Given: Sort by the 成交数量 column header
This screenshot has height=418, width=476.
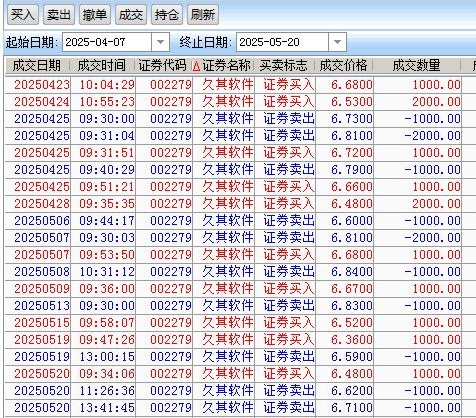Looking at the screenshot, I should [416, 66].
